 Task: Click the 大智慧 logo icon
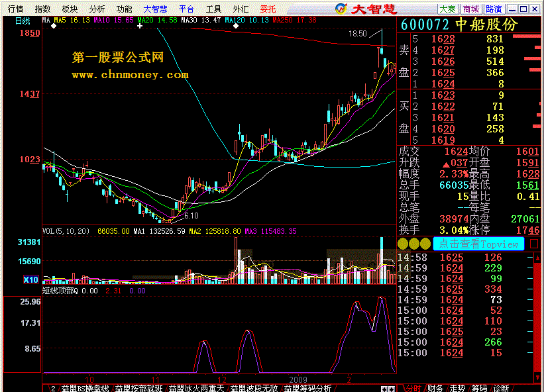[x=341, y=9]
